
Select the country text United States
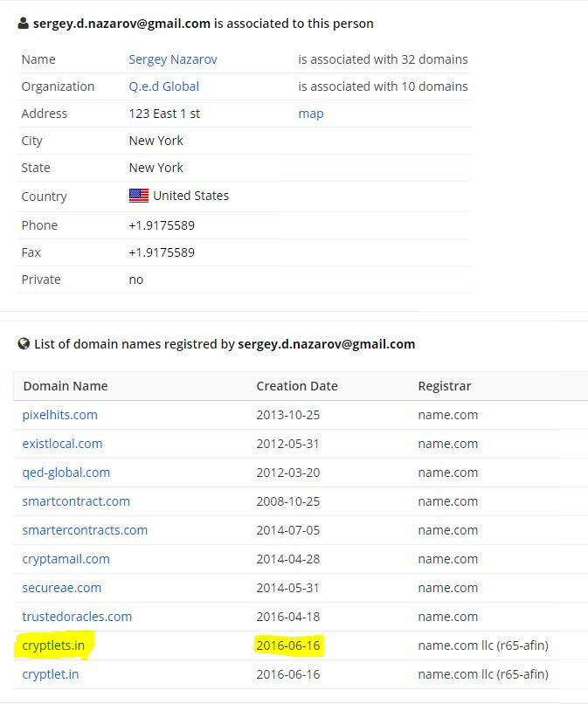coord(191,196)
